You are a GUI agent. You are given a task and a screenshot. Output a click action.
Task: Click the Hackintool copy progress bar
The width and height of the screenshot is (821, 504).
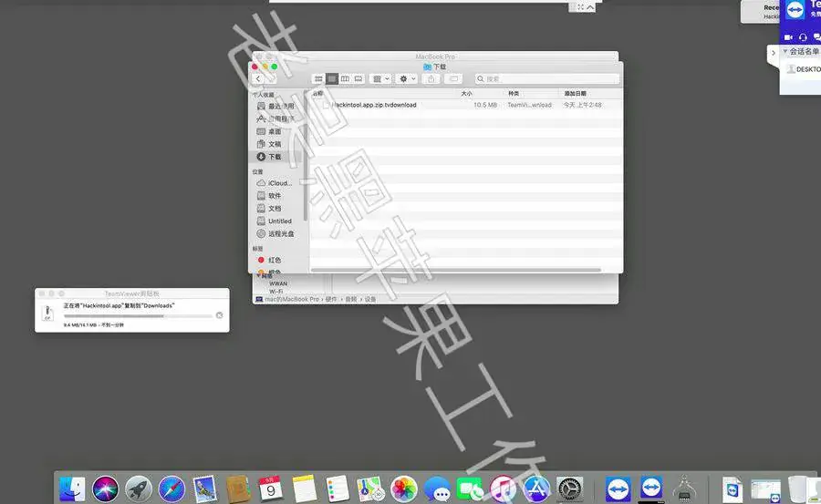pyautogui.click(x=138, y=315)
